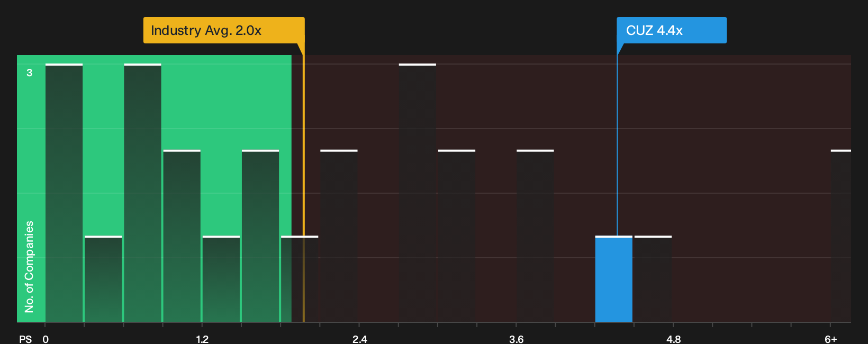Click the blue highlighted CUZ bar
The width and height of the screenshot is (868, 344).
click(x=614, y=279)
